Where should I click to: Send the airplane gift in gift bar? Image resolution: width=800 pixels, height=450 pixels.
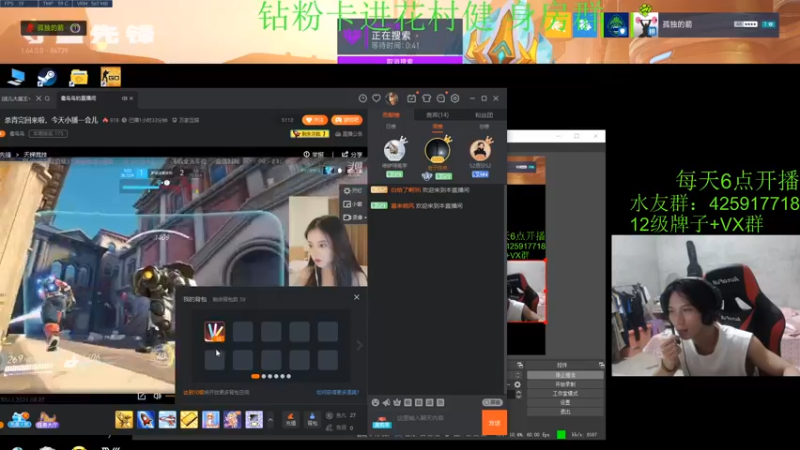[x=167, y=419]
